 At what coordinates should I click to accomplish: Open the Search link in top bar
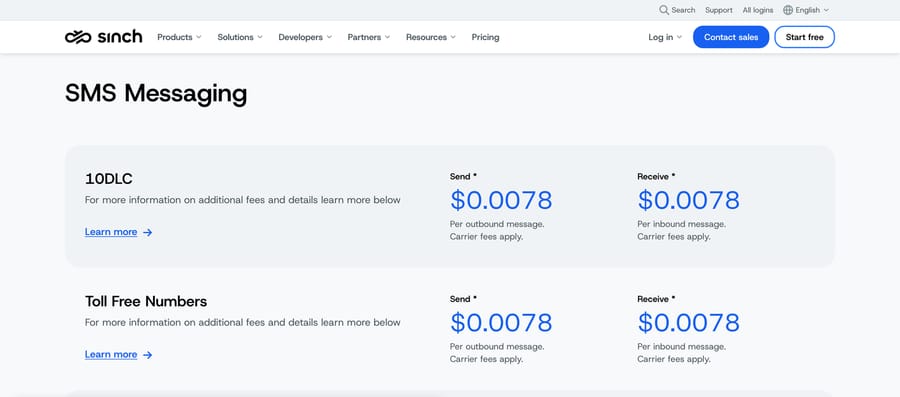click(x=677, y=10)
